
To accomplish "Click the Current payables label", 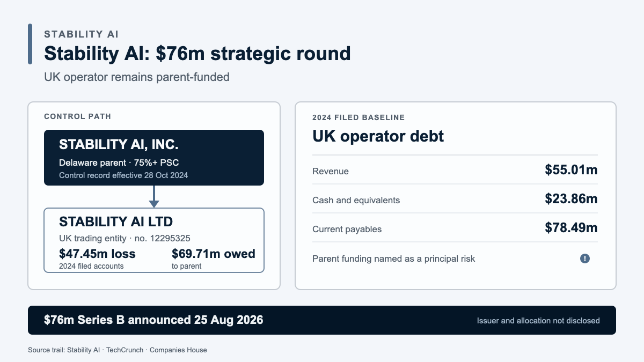I will [347, 229].
